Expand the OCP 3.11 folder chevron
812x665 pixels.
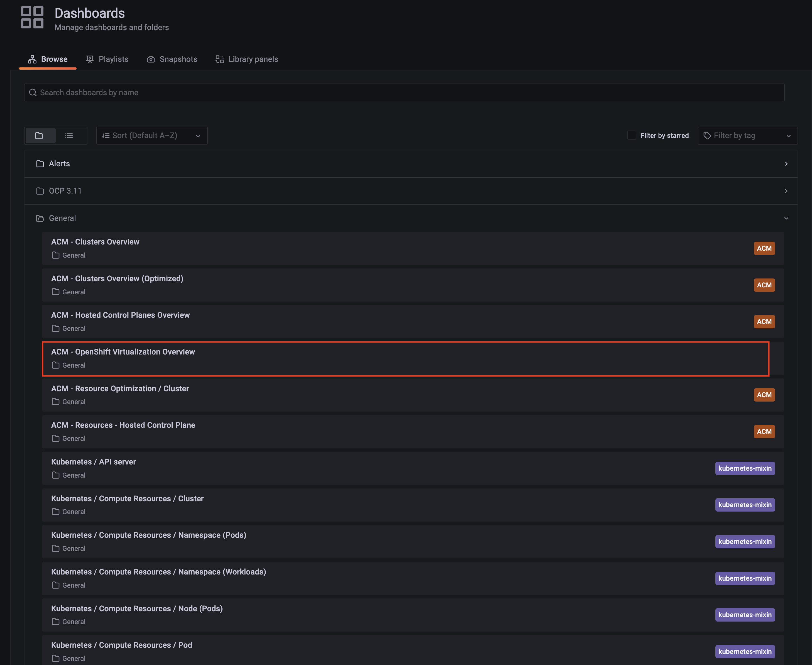point(786,191)
